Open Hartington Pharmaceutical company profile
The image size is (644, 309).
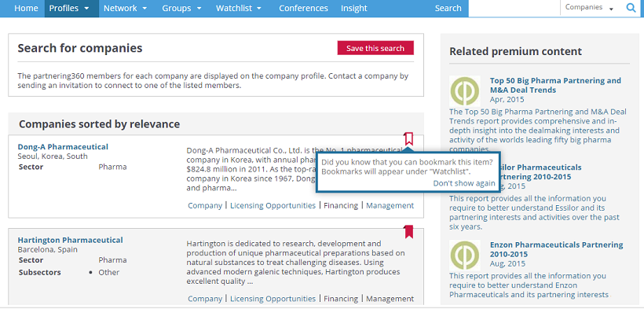[x=70, y=240]
